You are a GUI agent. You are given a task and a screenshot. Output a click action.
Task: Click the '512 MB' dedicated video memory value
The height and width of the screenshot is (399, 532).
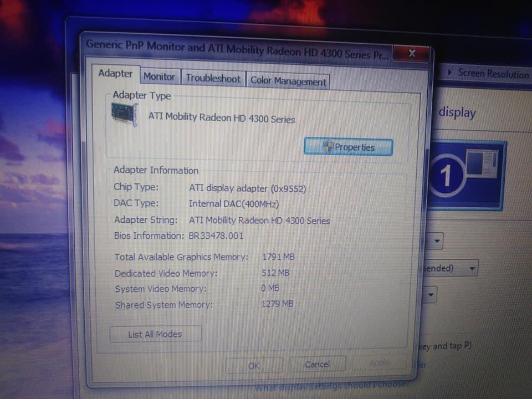(275, 273)
